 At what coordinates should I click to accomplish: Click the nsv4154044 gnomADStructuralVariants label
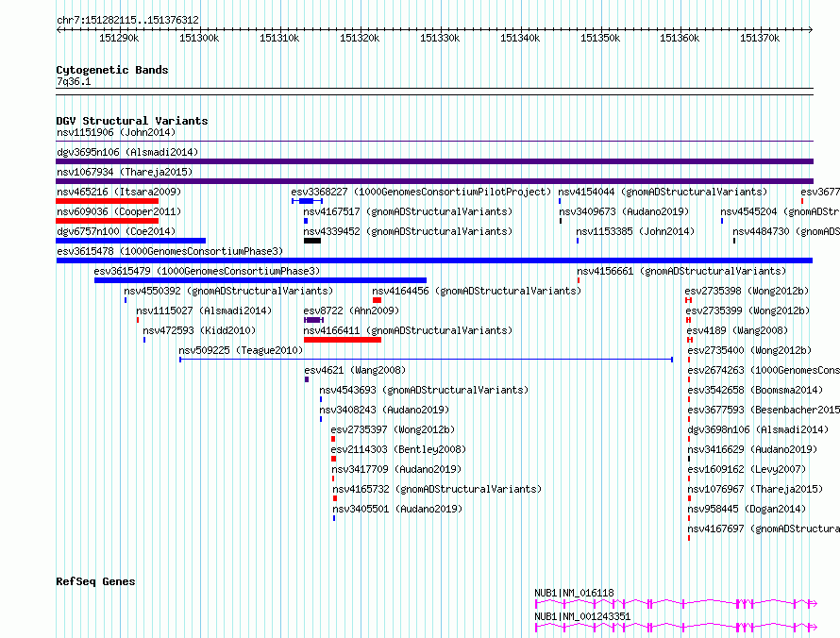pos(663,192)
